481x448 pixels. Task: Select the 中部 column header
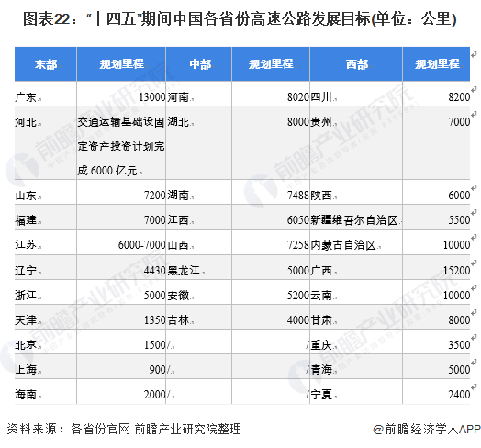[x=199, y=64]
